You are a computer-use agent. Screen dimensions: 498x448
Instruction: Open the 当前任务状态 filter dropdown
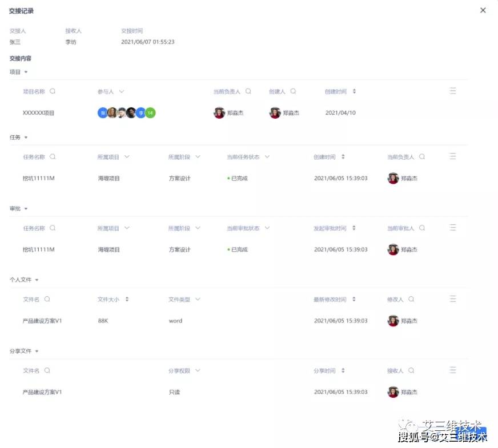coord(267,156)
